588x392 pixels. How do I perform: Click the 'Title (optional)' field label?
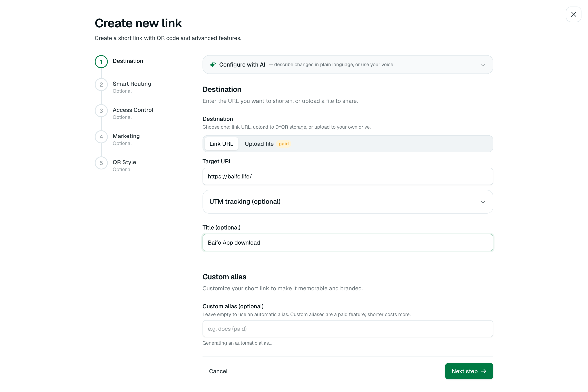coord(222,227)
